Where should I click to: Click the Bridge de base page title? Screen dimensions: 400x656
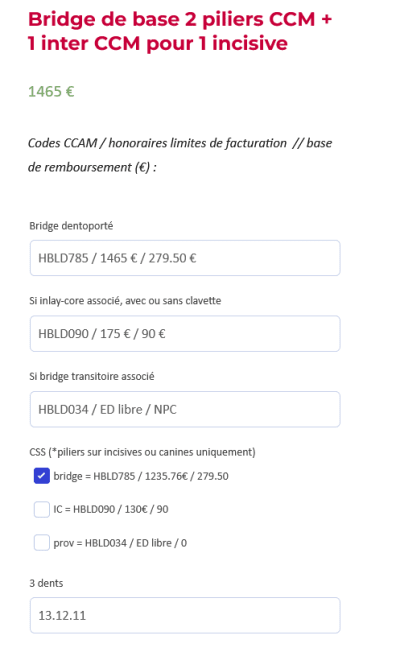[180, 31]
